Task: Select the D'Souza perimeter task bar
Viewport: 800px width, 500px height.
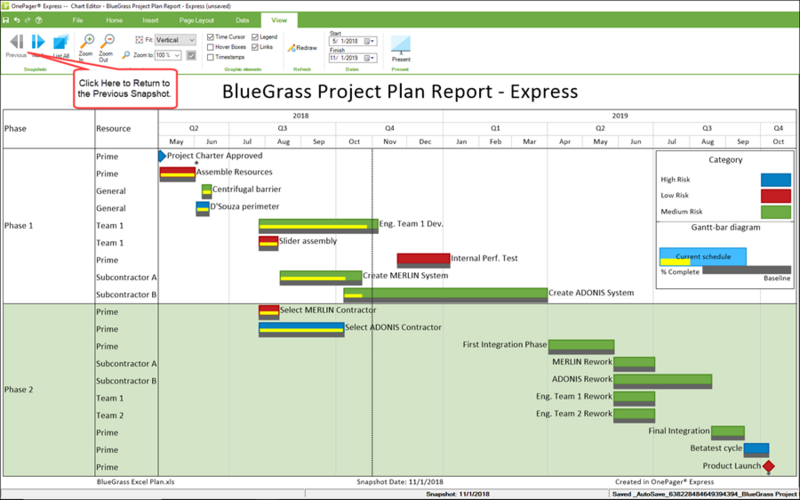Action: pyautogui.click(x=203, y=209)
